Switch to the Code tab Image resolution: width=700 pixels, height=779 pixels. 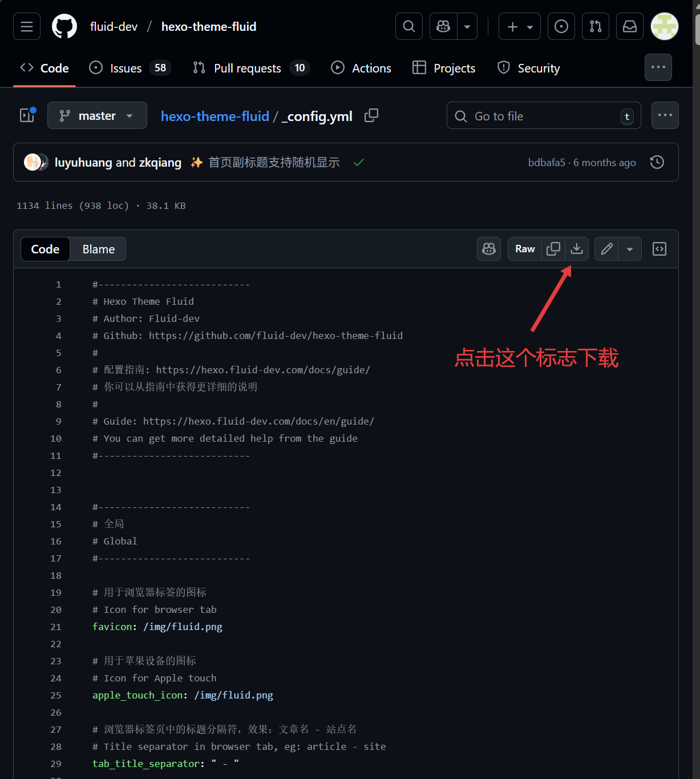click(44, 68)
